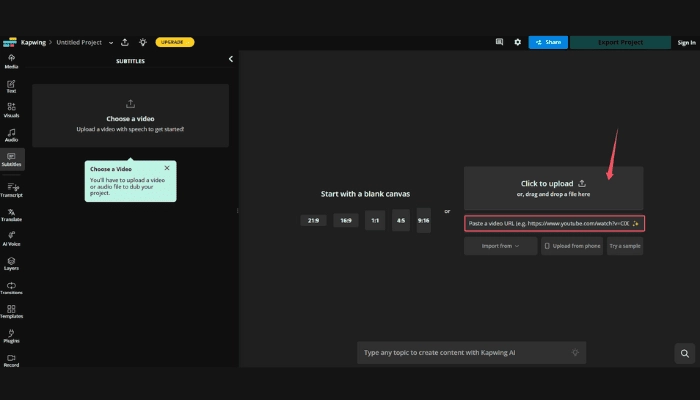Click the upload icon in Choose a video card

[x=130, y=104]
